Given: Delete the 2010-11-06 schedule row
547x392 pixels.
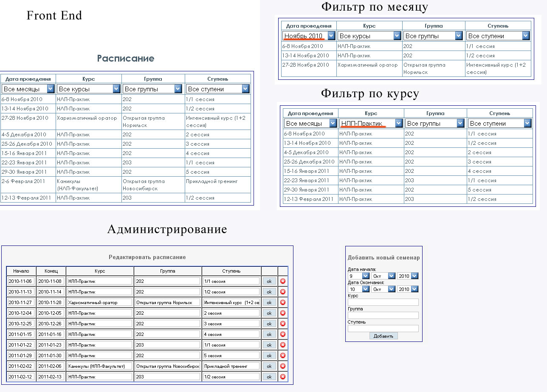Looking at the screenshot, I should pos(283,281).
